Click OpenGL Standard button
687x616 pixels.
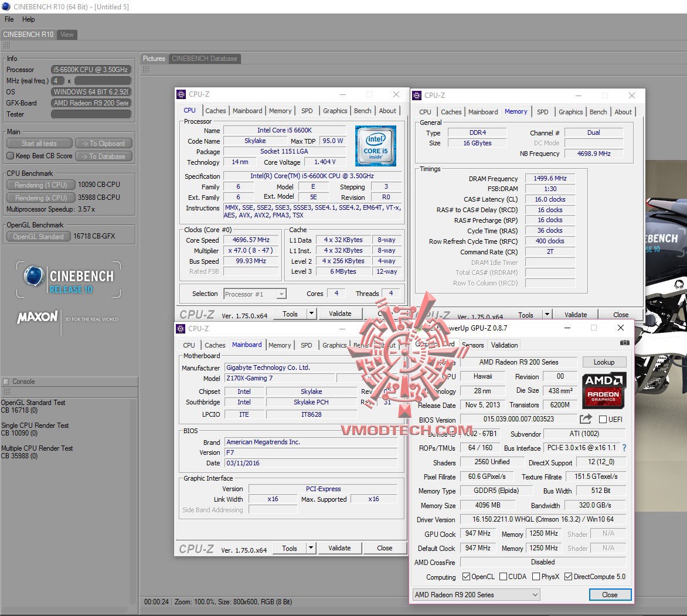click(x=39, y=237)
